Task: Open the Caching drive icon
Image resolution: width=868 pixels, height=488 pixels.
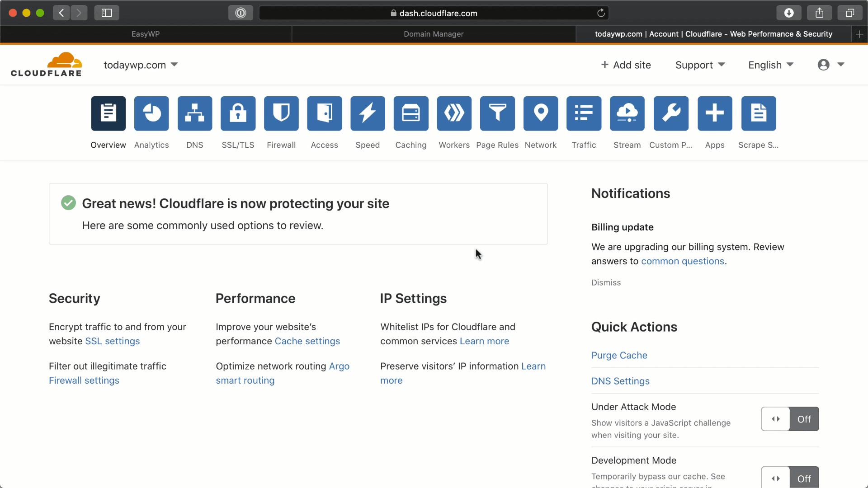Action: pos(411,113)
